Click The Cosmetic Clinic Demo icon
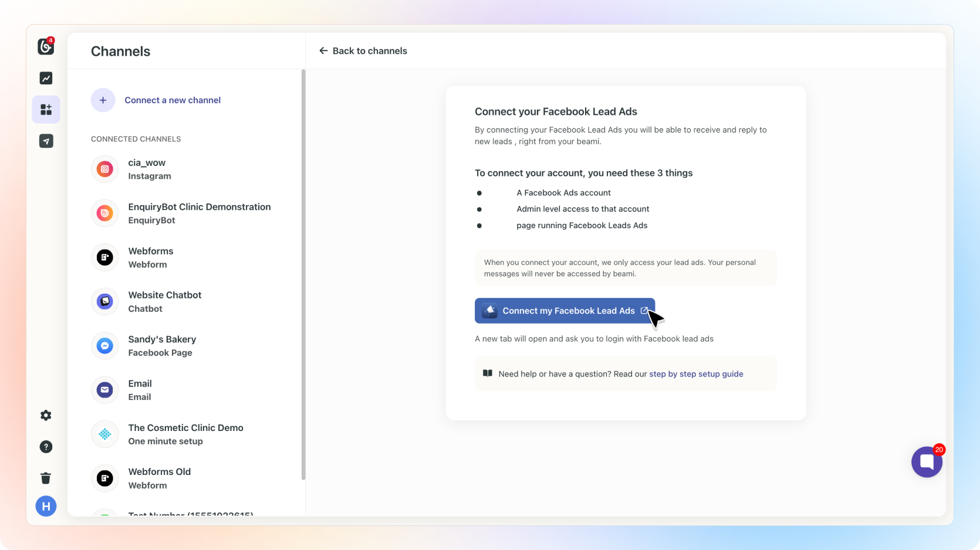This screenshot has height=550, width=980. [105, 434]
